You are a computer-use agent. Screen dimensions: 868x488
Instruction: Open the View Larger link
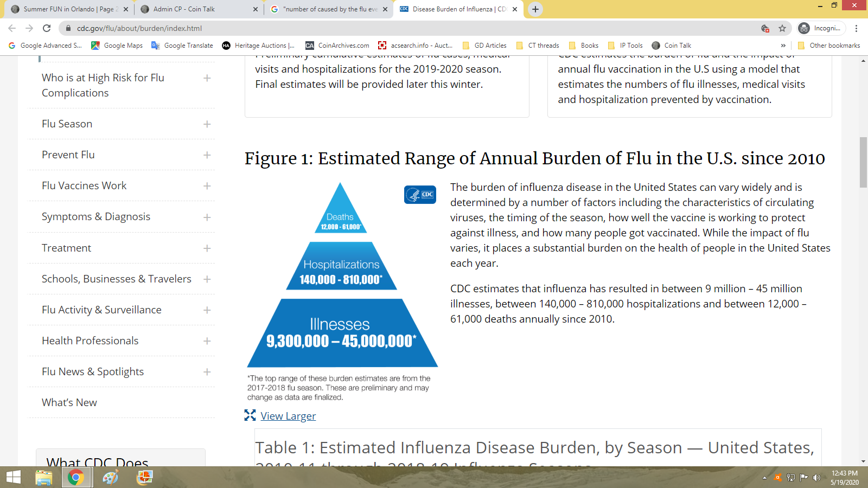[x=288, y=416]
